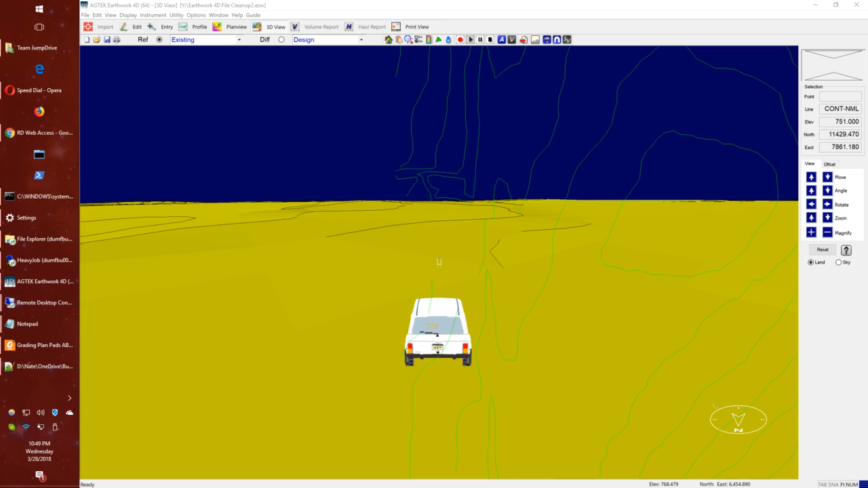Click the Move up arrow button
Image resolution: width=868 pixels, height=488 pixels.
(x=811, y=177)
